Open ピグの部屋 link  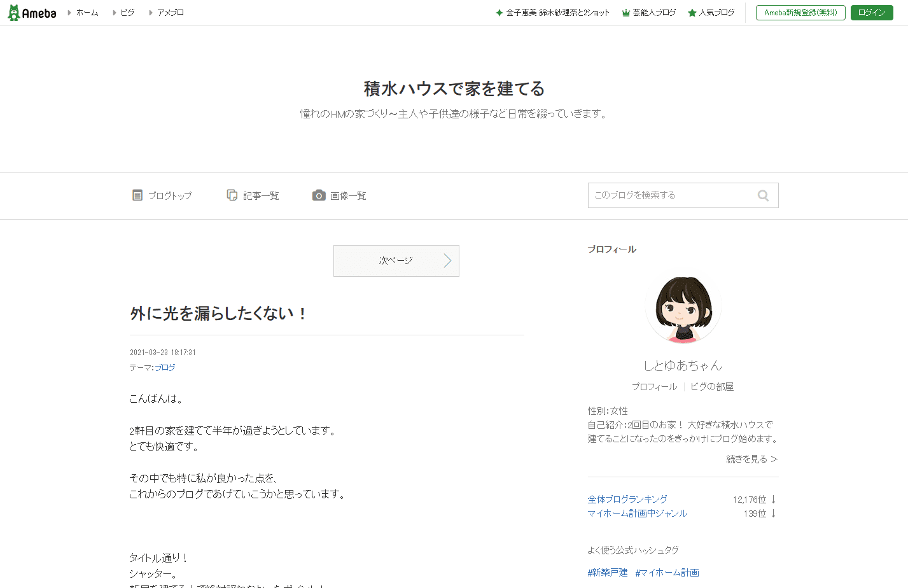point(712,387)
